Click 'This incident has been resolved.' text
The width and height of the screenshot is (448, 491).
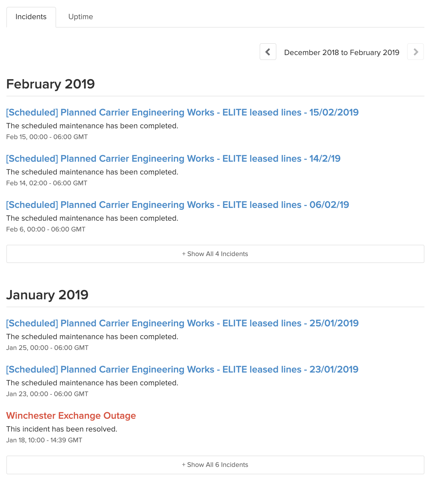pyautogui.click(x=62, y=429)
